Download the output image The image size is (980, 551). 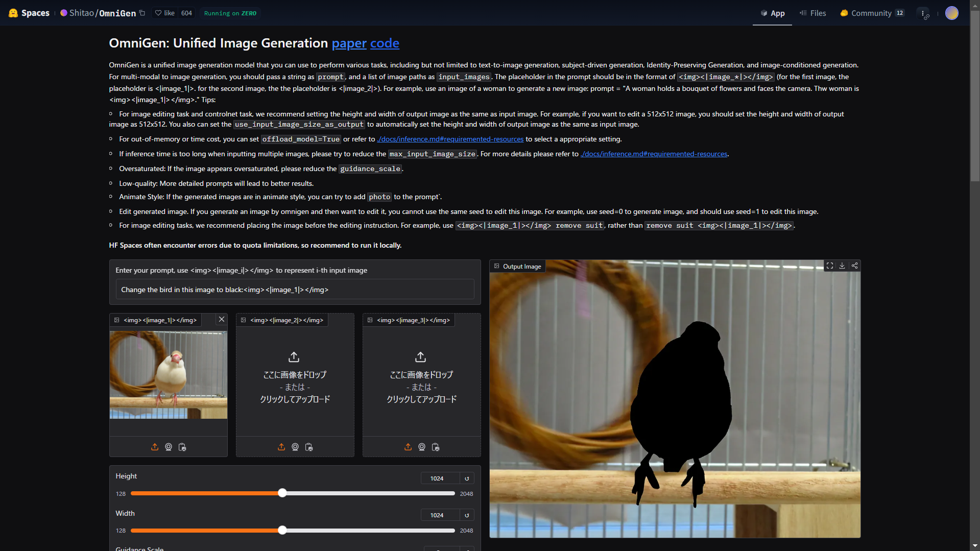pos(842,266)
